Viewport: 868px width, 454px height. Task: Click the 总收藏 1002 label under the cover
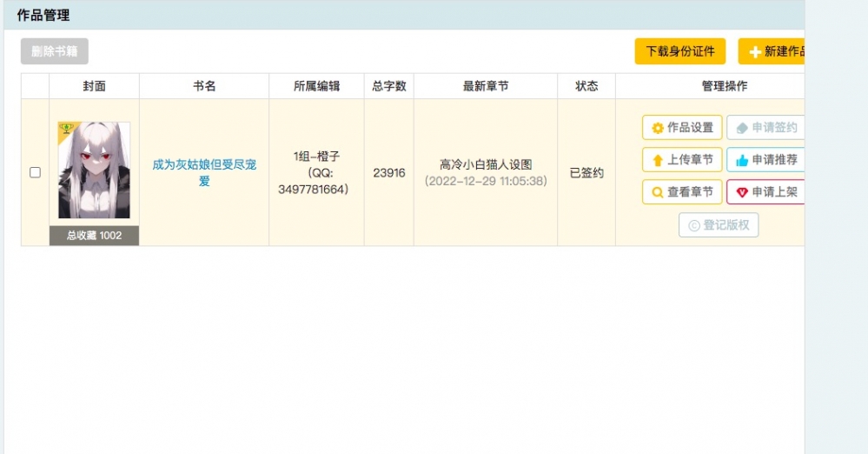[x=94, y=236]
